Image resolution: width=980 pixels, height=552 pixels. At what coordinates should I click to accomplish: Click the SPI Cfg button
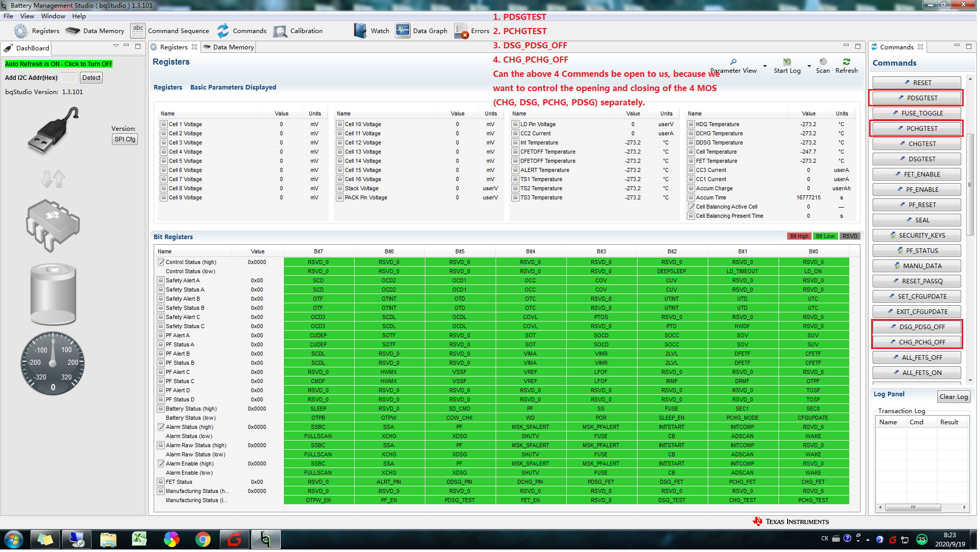125,139
